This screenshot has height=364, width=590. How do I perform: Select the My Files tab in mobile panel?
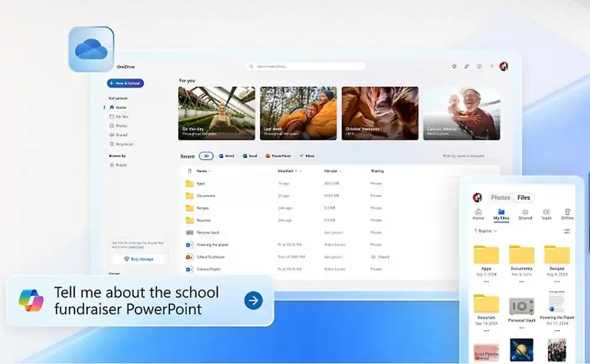(x=501, y=214)
